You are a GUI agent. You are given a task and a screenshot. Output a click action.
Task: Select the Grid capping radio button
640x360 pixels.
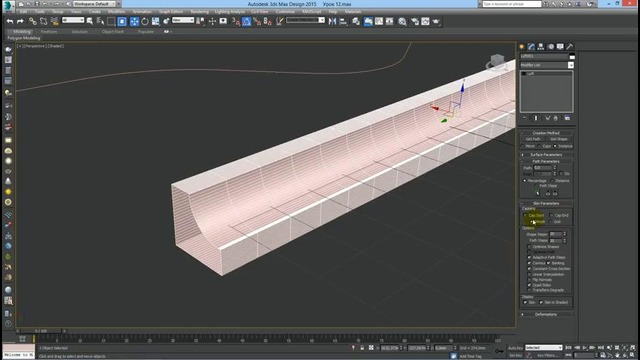(x=551, y=222)
